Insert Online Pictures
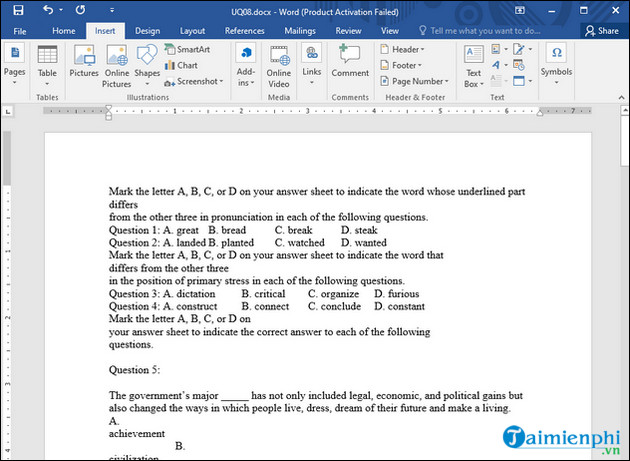The image size is (630, 461). [x=117, y=66]
